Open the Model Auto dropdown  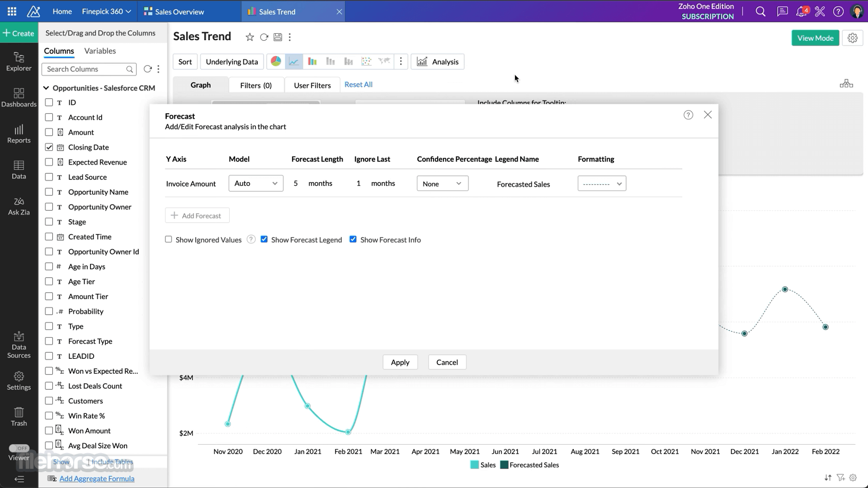(x=256, y=183)
